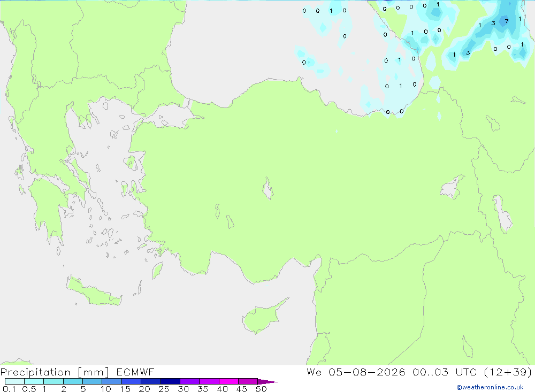
Task: Click the 0.1–0.5 mm palest cyan legend swatch
Action: [14, 381]
